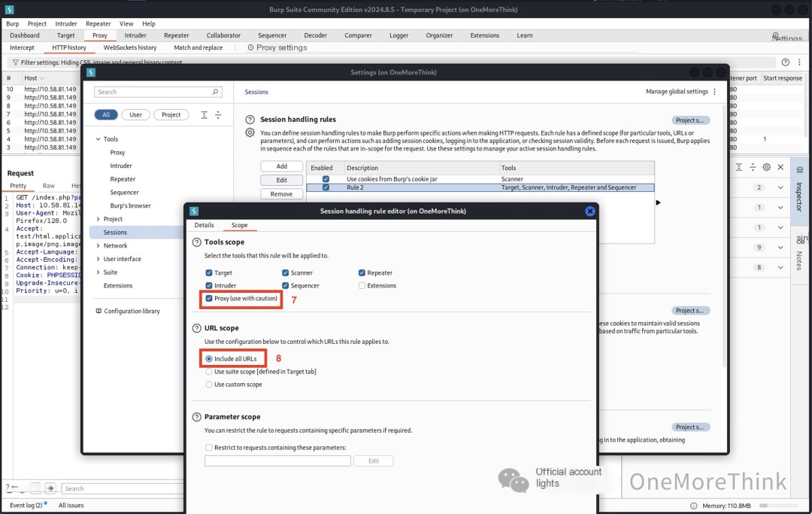Expand all sections icon in Settings sidebar

204,114
